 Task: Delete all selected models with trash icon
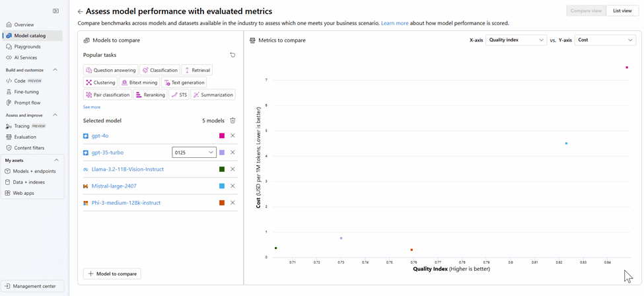point(233,120)
